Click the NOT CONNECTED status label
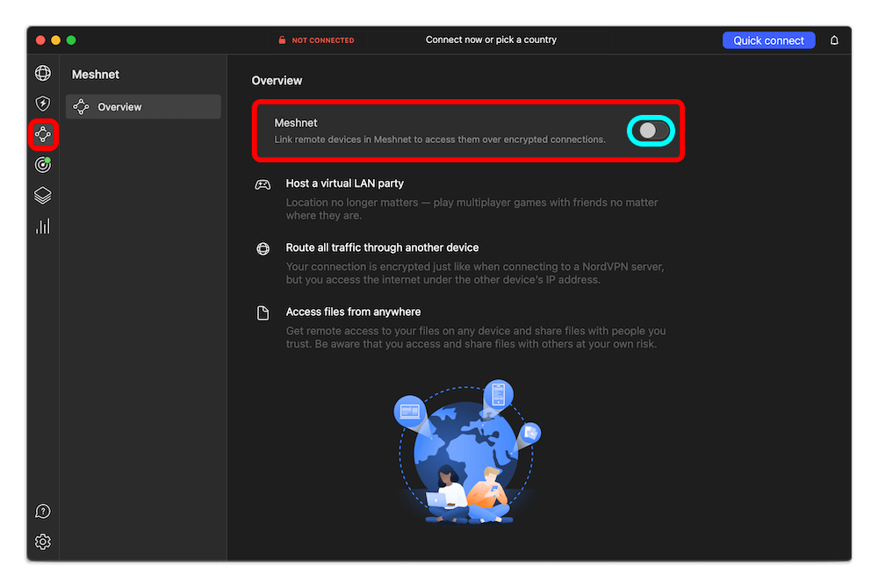Image resolution: width=878 pixels, height=588 pixels. [x=322, y=40]
